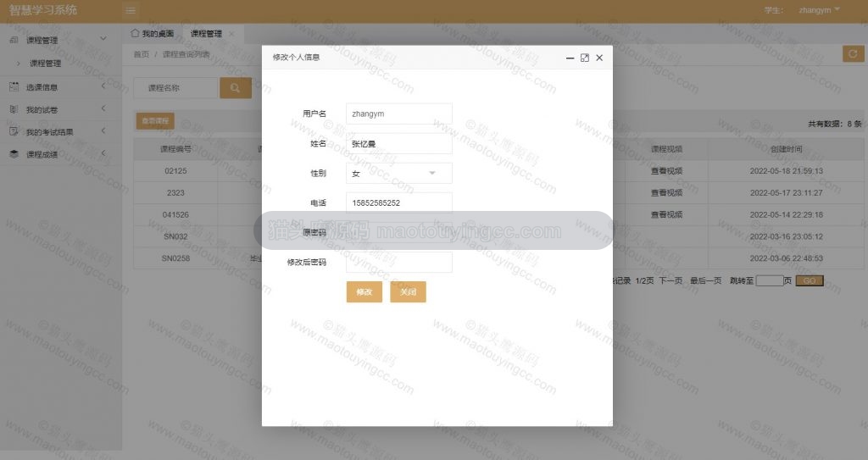This screenshot has height=460, width=868.
Task: Minimize the 修改个人信息 dialog
Action: (x=570, y=58)
